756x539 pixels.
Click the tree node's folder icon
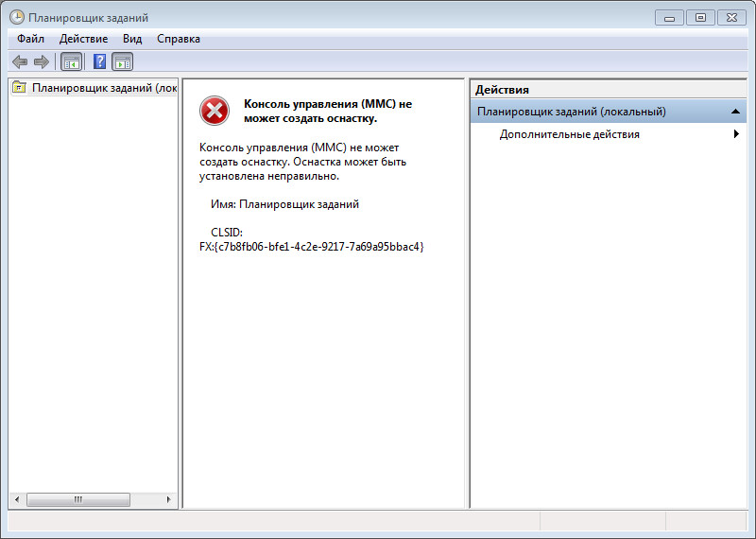click(x=20, y=88)
